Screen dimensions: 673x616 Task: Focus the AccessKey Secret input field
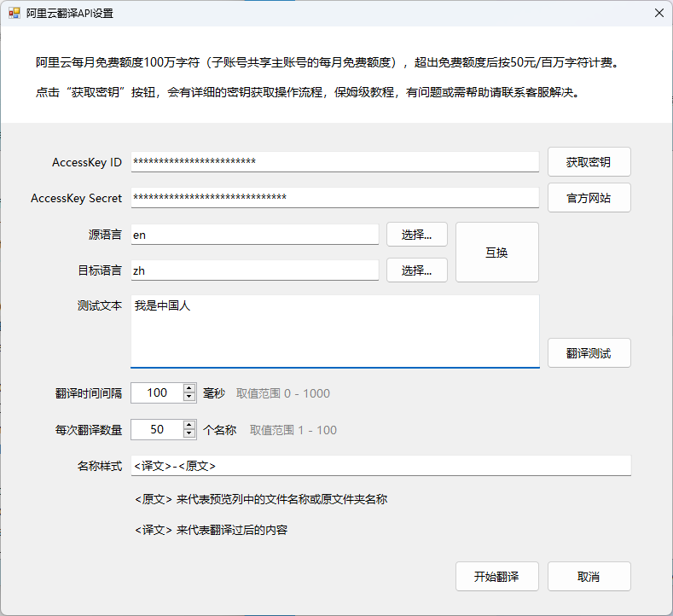tap(334, 197)
